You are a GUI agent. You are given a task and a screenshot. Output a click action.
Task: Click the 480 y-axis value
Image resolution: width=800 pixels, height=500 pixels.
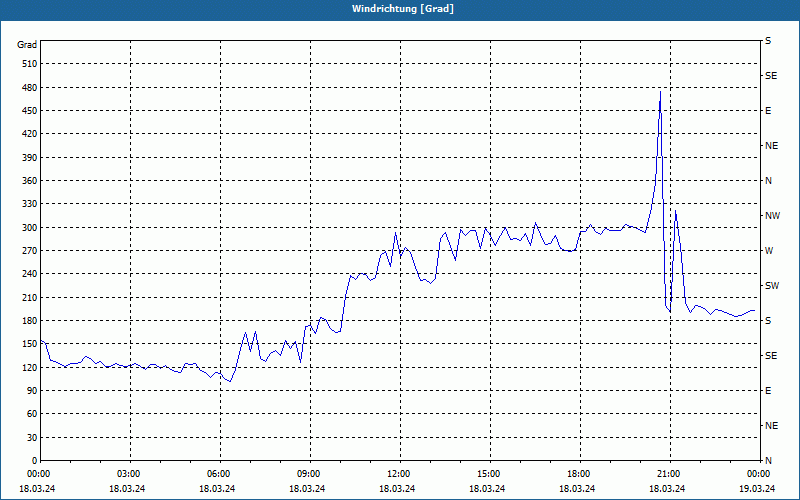pos(30,87)
